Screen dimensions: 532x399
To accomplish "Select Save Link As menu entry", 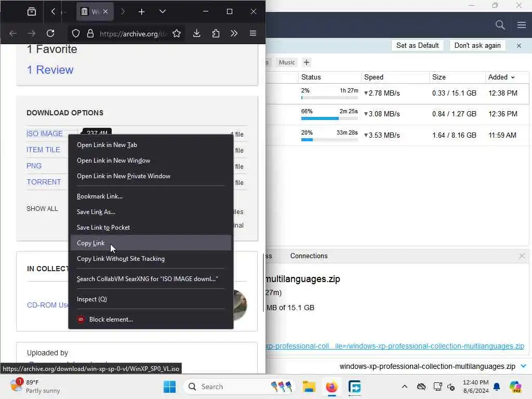I will click(x=151, y=212).
